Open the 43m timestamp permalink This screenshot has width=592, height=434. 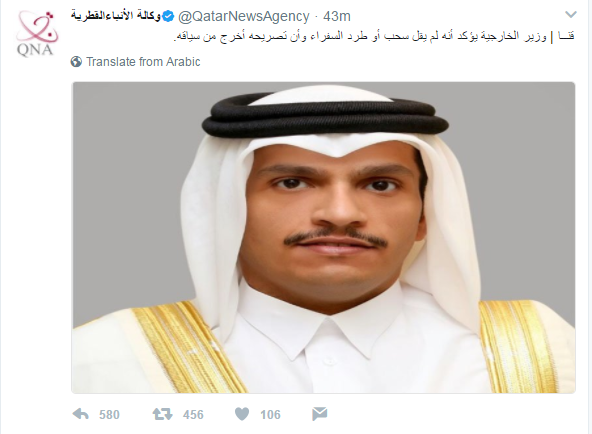[337, 17]
